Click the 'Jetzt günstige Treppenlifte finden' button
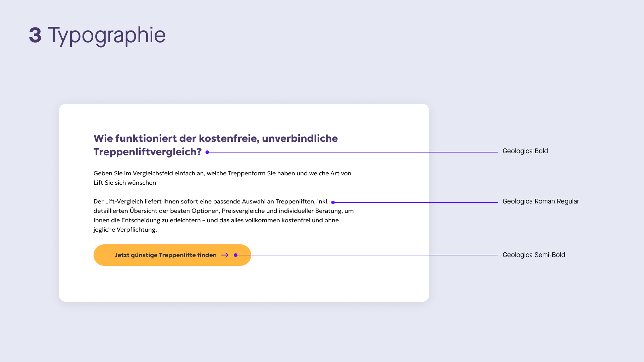 pos(172,255)
